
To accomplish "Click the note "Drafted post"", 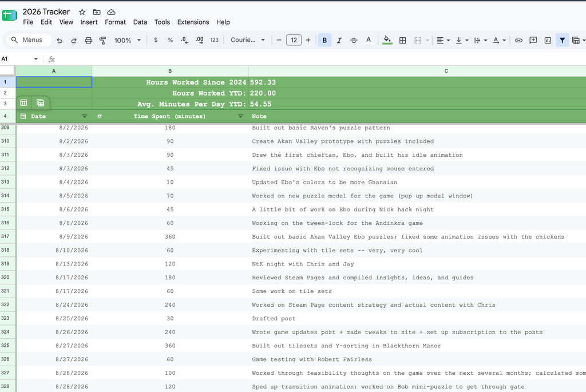I will pyautogui.click(x=274, y=318).
